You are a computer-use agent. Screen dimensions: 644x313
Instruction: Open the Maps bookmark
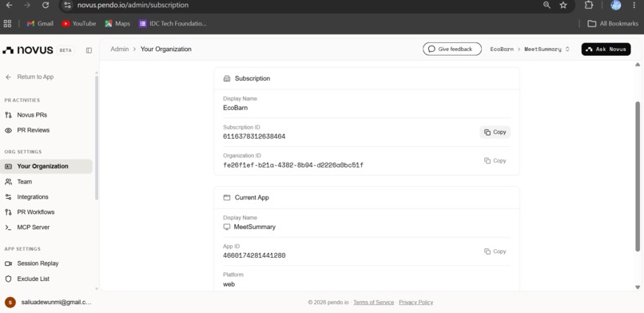[117, 24]
